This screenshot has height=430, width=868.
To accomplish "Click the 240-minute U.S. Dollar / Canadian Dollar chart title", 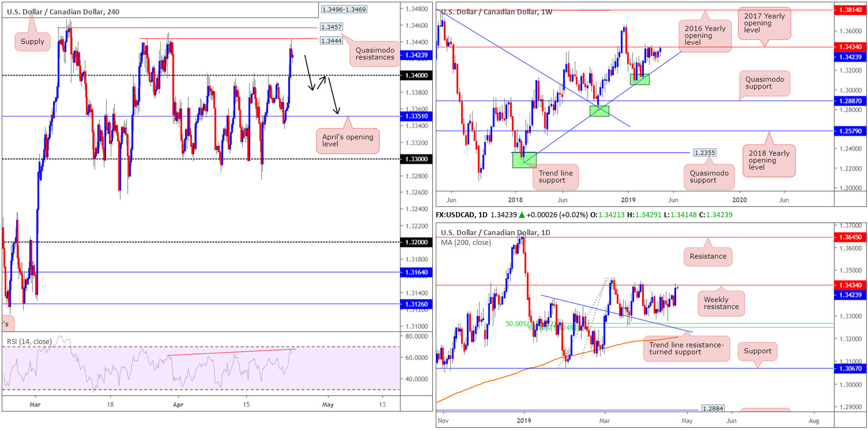I will click(x=63, y=12).
